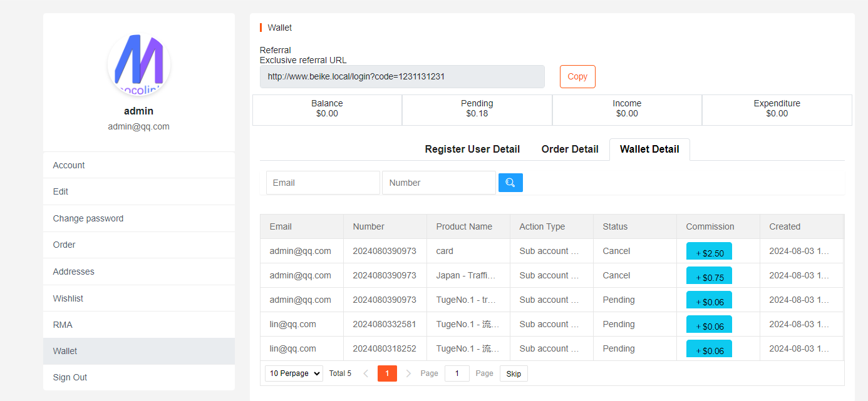This screenshot has width=868, height=401.
Task: Focus the Number search field
Action: [438, 183]
